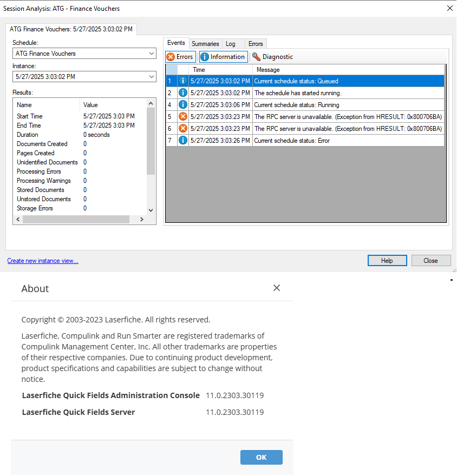Select the Unstored Documents result row
The image size is (457, 476).
(80, 199)
